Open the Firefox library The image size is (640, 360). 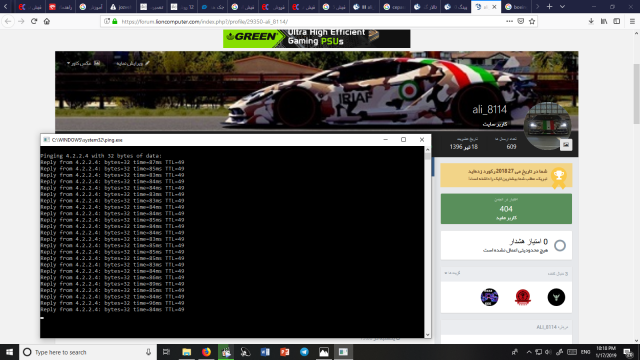[x=604, y=21]
